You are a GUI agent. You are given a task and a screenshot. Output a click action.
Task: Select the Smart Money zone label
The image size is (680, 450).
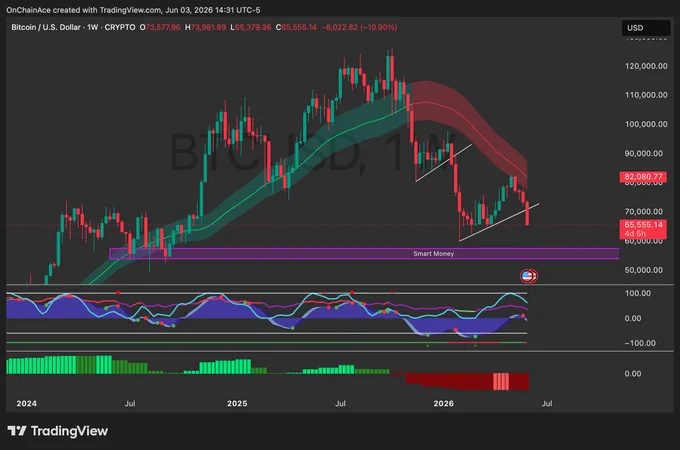[433, 254]
